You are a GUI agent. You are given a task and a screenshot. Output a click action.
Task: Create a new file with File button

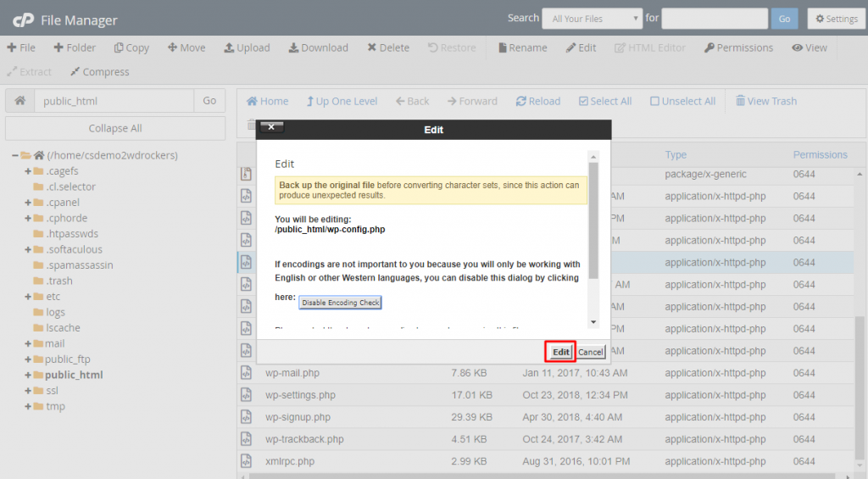(21, 47)
